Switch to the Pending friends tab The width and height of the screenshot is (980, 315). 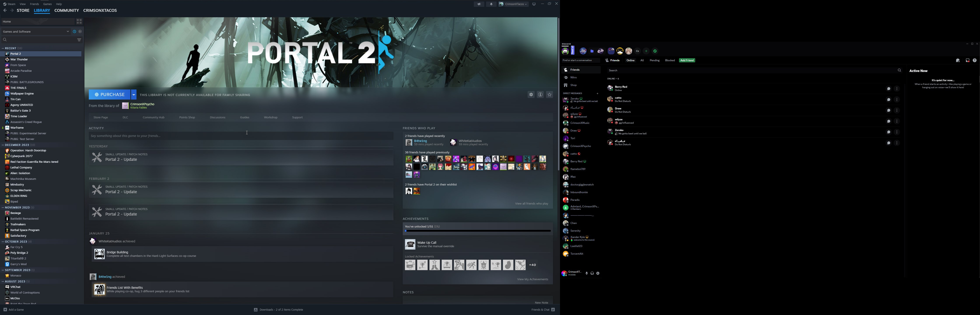[654, 61]
